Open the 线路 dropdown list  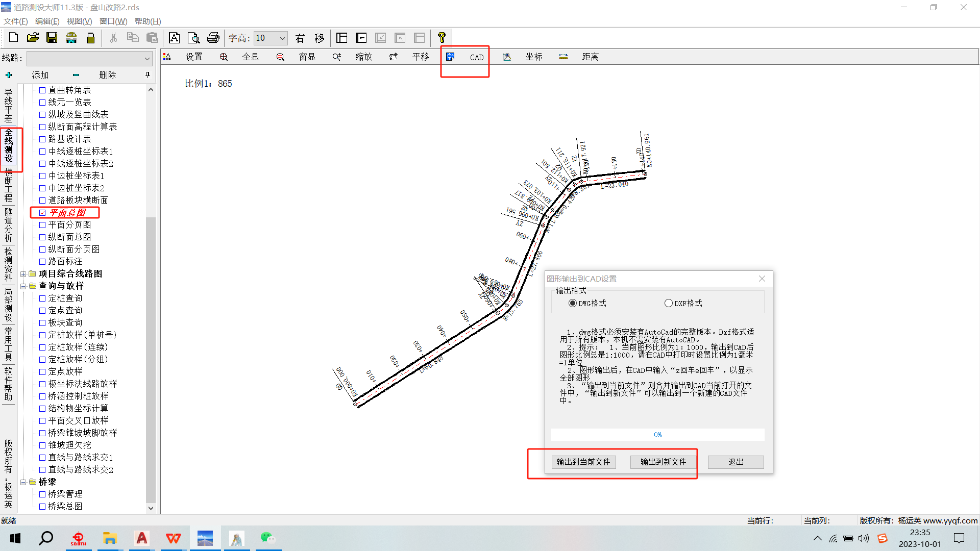[147, 58]
